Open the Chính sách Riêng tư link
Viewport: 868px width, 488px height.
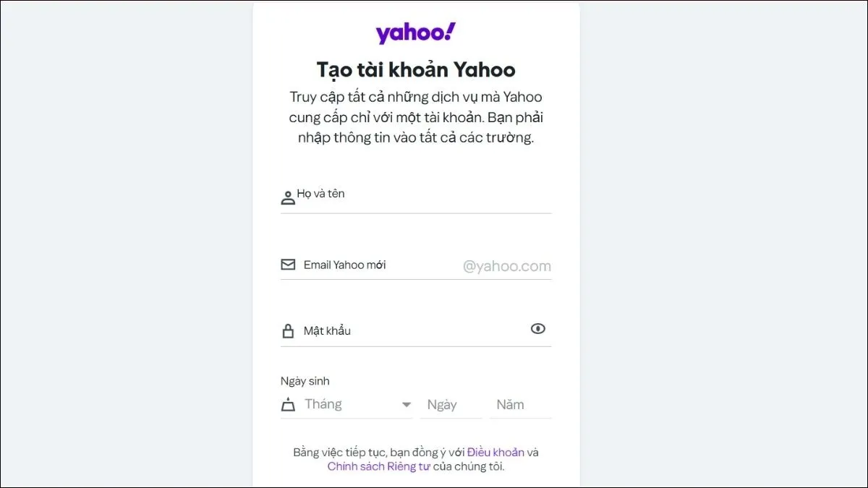[x=379, y=466]
